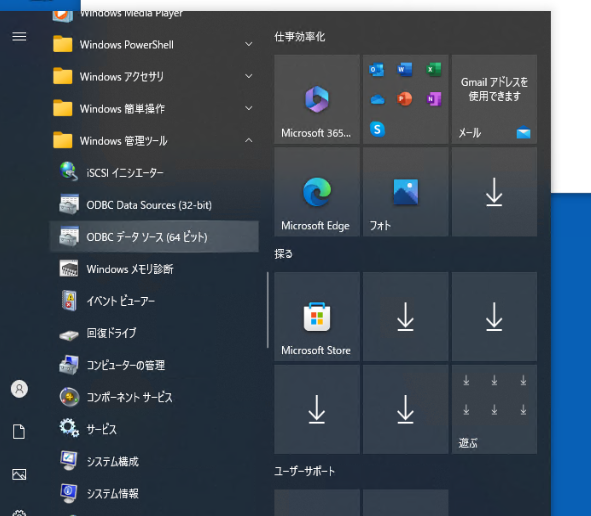Image resolution: width=591 pixels, height=516 pixels.
Task: Click the app list scrollbar
Action: tap(268, 310)
